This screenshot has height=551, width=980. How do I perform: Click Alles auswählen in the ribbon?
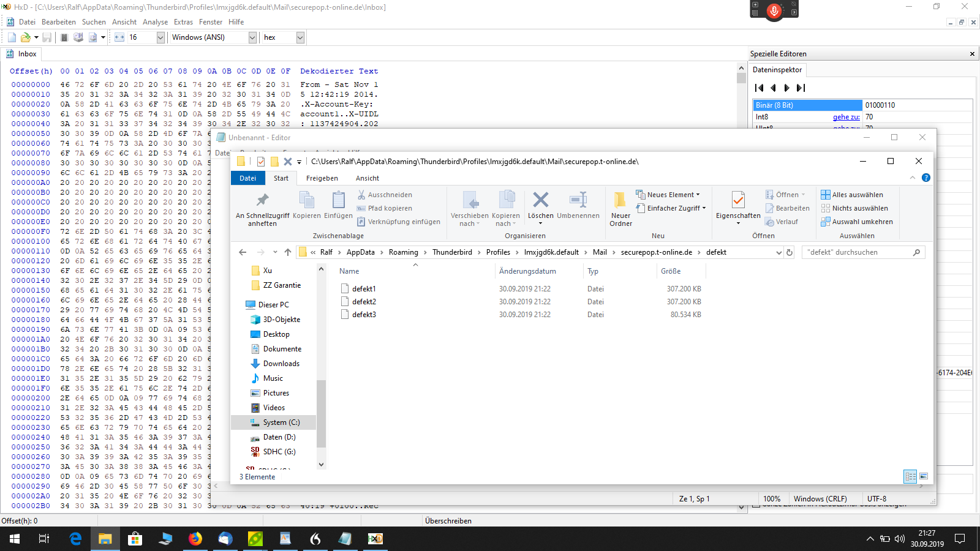[x=857, y=195]
